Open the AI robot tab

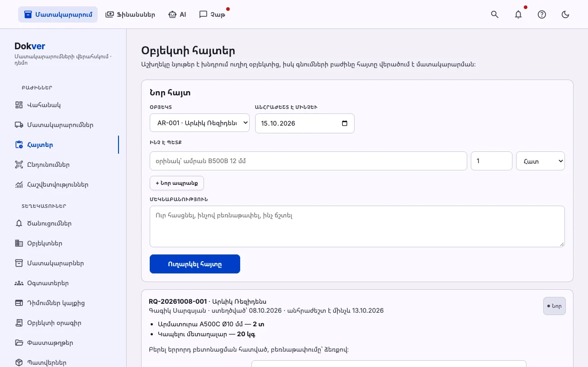coord(177,14)
